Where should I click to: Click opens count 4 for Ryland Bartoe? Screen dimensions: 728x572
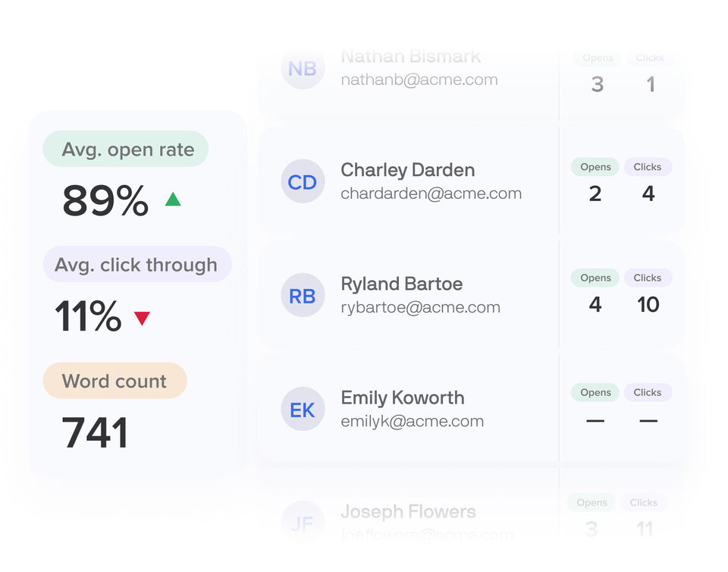595,304
